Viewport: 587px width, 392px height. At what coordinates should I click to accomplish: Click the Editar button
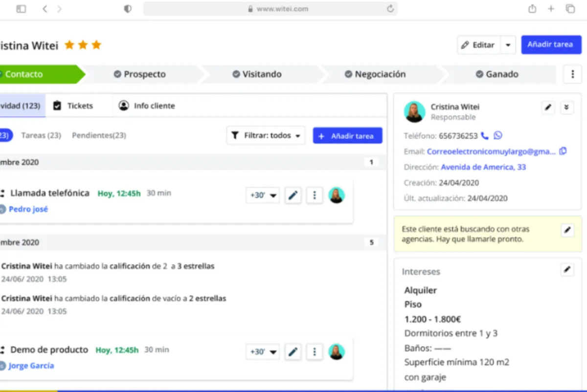pyautogui.click(x=478, y=44)
